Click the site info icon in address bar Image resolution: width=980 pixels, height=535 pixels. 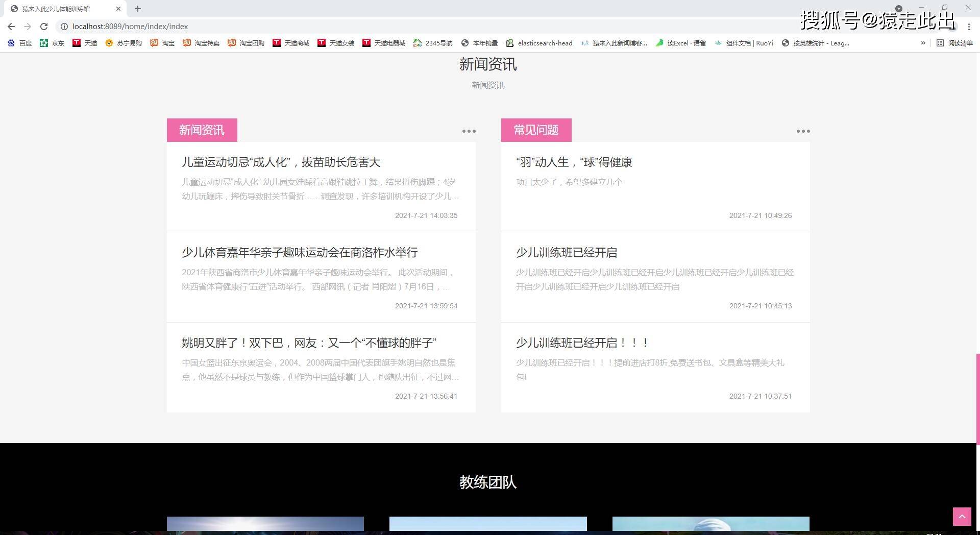64,27
